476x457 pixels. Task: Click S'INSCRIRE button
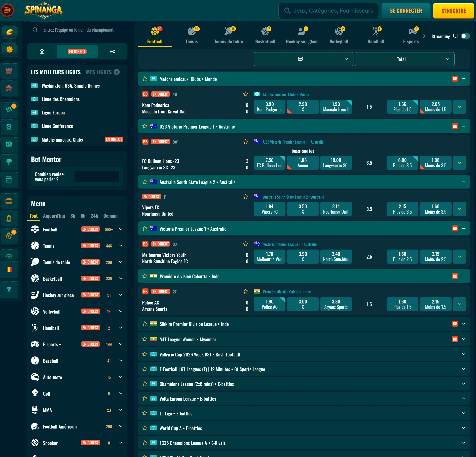coord(453,11)
